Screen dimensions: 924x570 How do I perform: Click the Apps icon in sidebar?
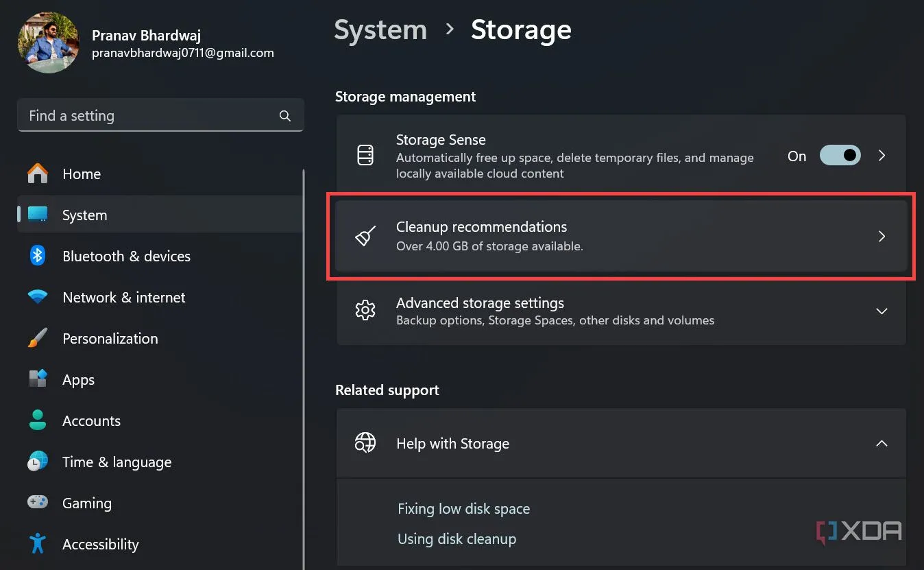click(38, 379)
